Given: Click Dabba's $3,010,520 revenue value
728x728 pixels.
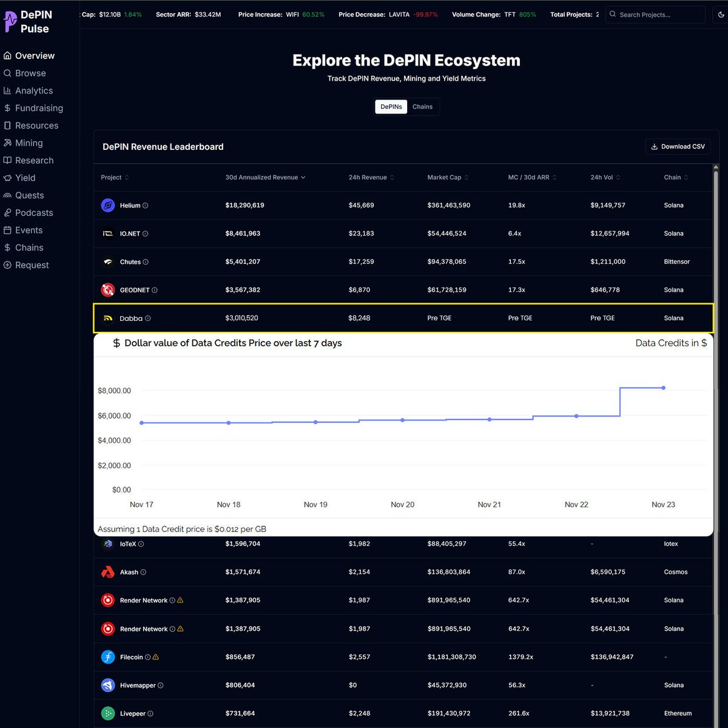Looking at the screenshot, I should coord(241,318).
